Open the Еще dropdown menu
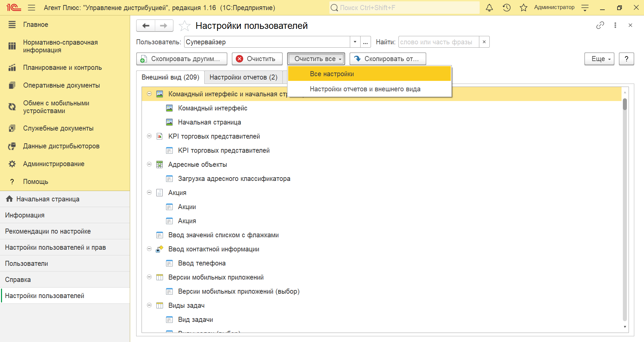Viewport: 644px width, 342px height. click(599, 59)
